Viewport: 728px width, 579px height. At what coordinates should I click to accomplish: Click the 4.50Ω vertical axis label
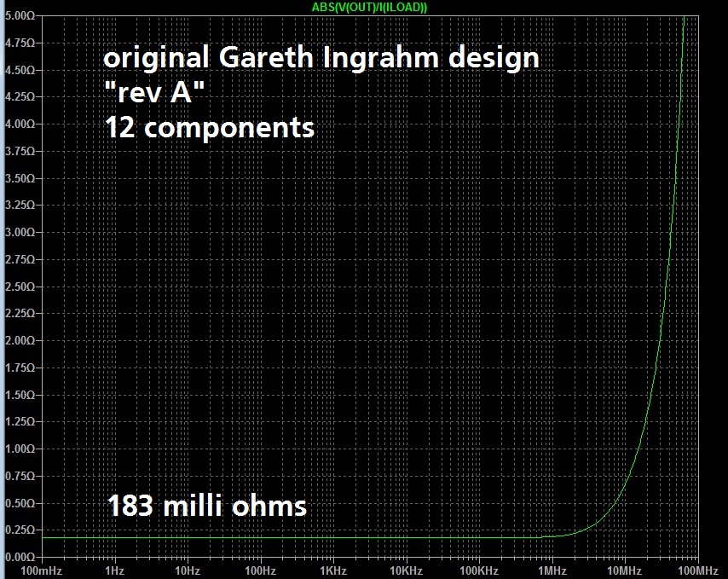tap(20, 70)
